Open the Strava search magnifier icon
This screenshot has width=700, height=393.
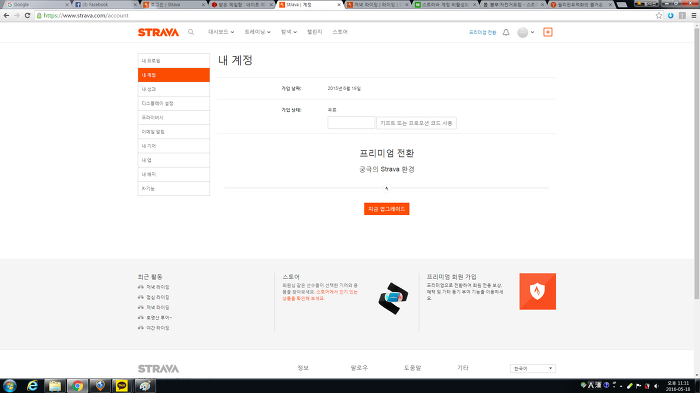(x=191, y=32)
